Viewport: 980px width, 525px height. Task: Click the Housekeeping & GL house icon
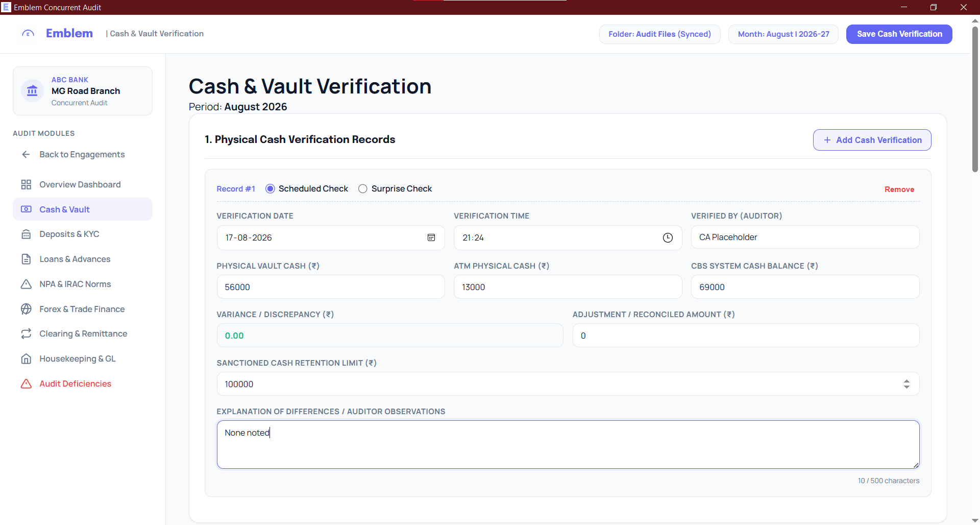click(x=26, y=359)
